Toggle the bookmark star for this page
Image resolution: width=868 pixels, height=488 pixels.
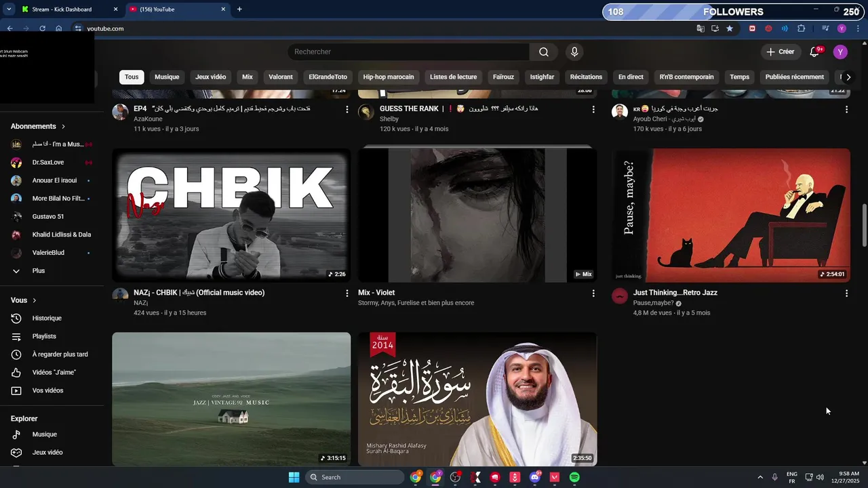730,28
